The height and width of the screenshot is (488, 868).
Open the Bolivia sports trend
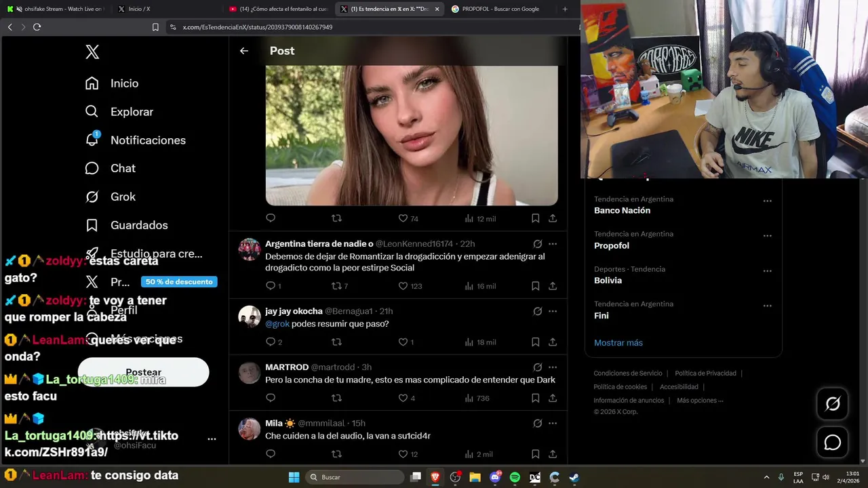click(x=608, y=281)
